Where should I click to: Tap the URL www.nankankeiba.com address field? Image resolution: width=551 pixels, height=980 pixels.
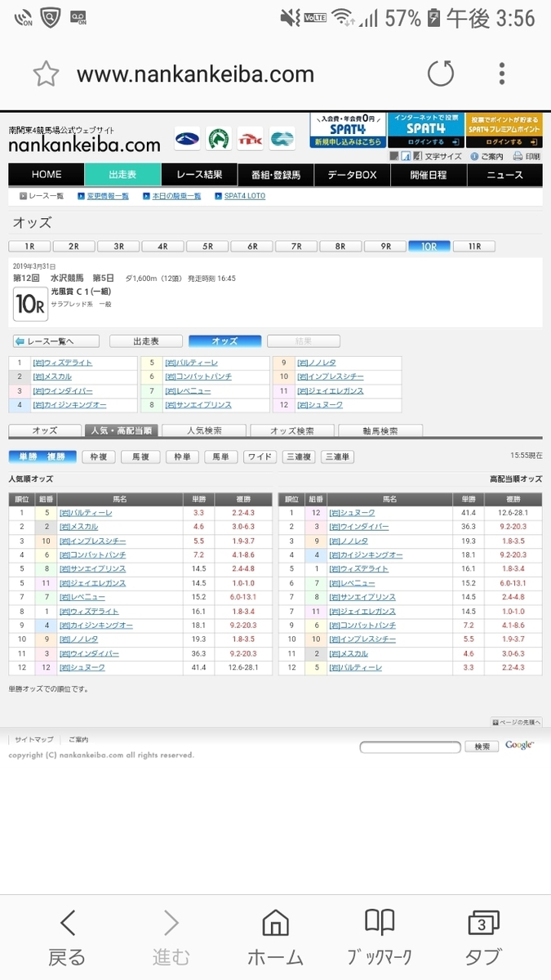[195, 74]
